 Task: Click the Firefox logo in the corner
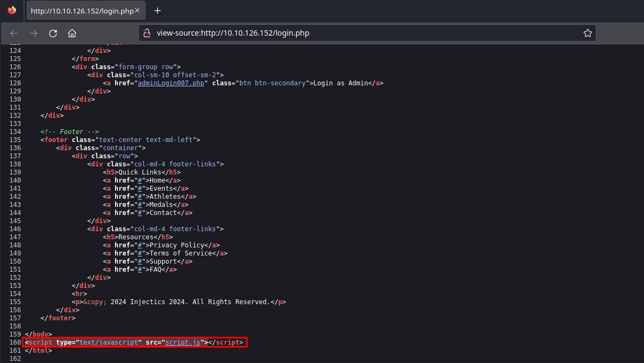11,9
